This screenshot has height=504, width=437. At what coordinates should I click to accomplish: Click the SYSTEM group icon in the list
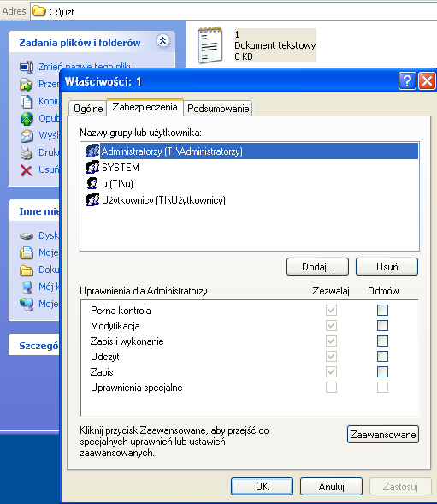(x=92, y=167)
